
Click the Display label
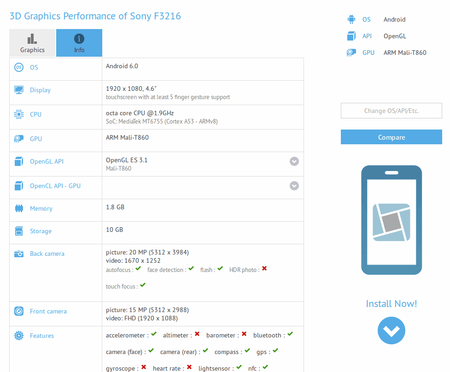coord(40,90)
